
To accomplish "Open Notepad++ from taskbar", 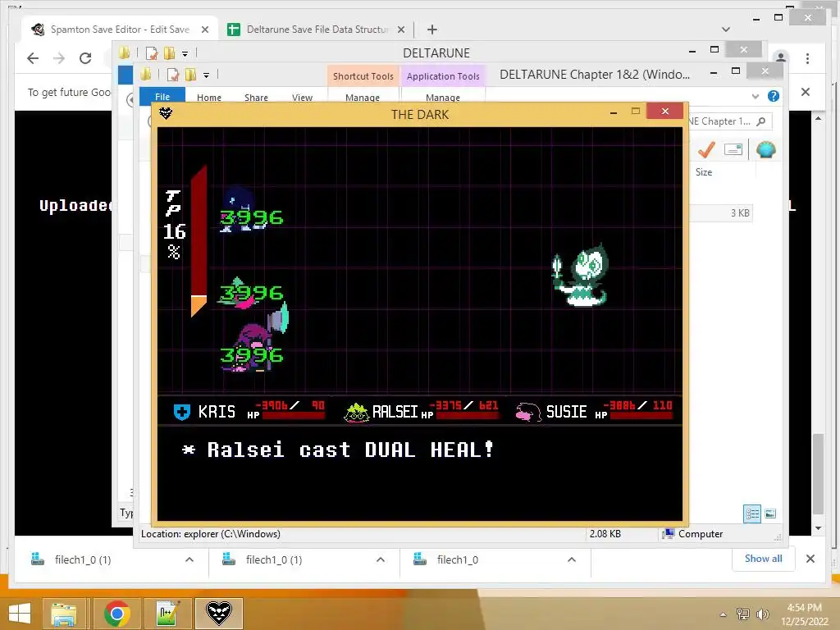I will click(x=168, y=614).
